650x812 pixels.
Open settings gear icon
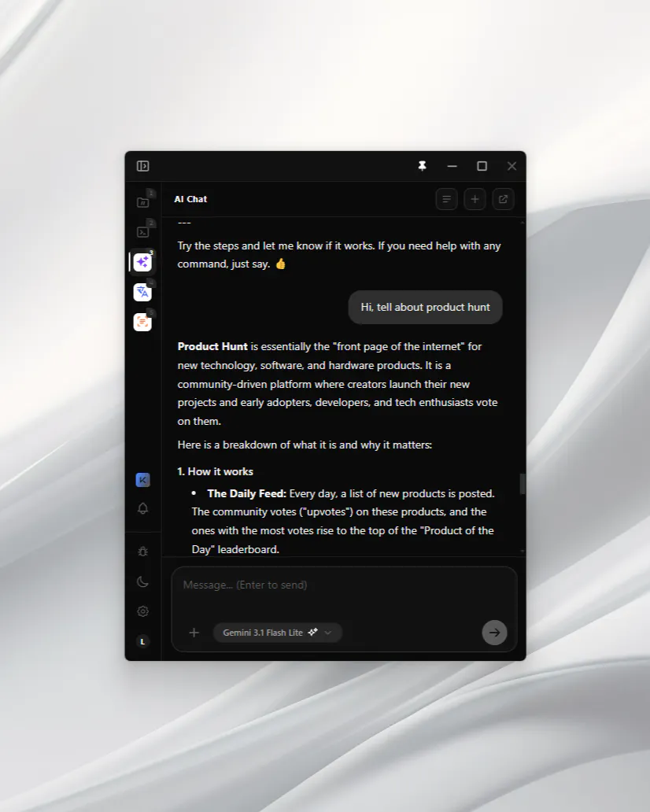coord(143,611)
